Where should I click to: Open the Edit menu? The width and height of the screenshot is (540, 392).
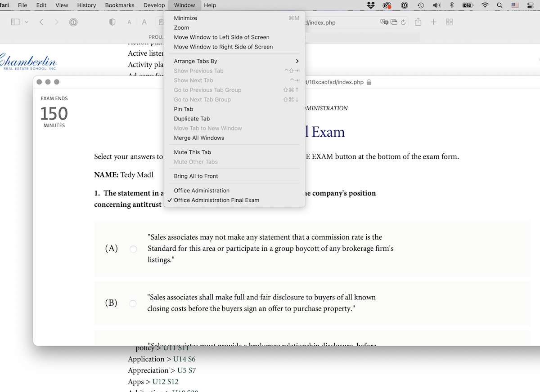coord(41,5)
